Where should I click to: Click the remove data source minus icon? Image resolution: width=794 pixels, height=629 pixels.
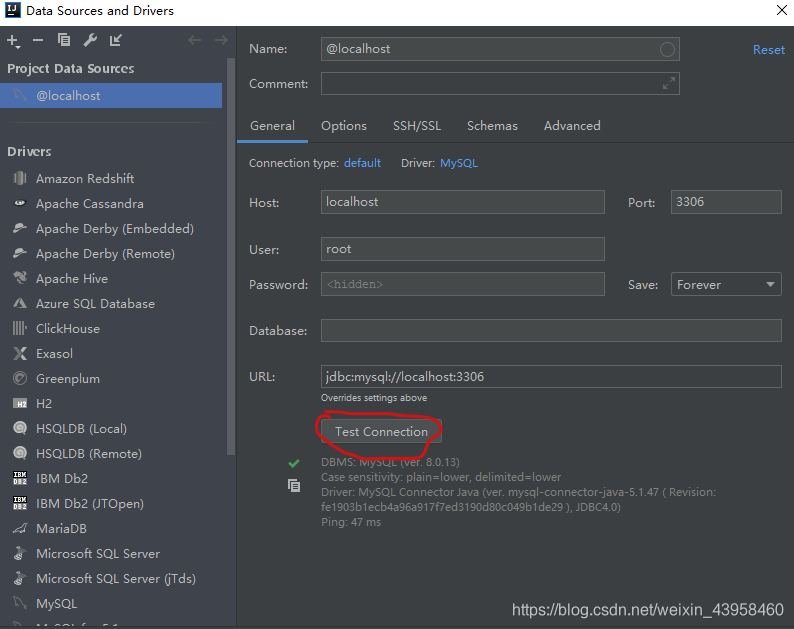coord(38,40)
